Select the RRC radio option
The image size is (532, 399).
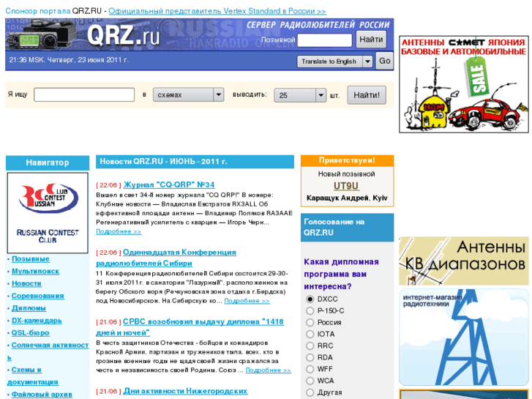point(310,346)
